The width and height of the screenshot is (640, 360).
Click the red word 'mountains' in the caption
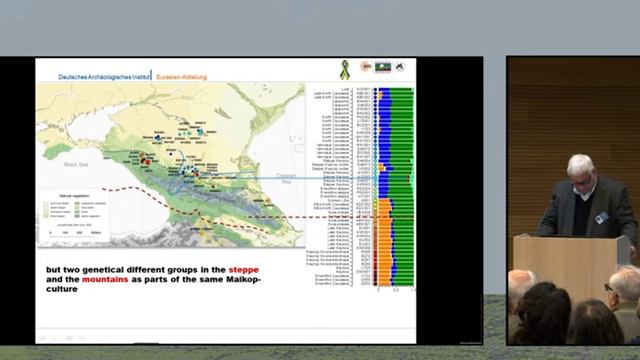click(105, 279)
